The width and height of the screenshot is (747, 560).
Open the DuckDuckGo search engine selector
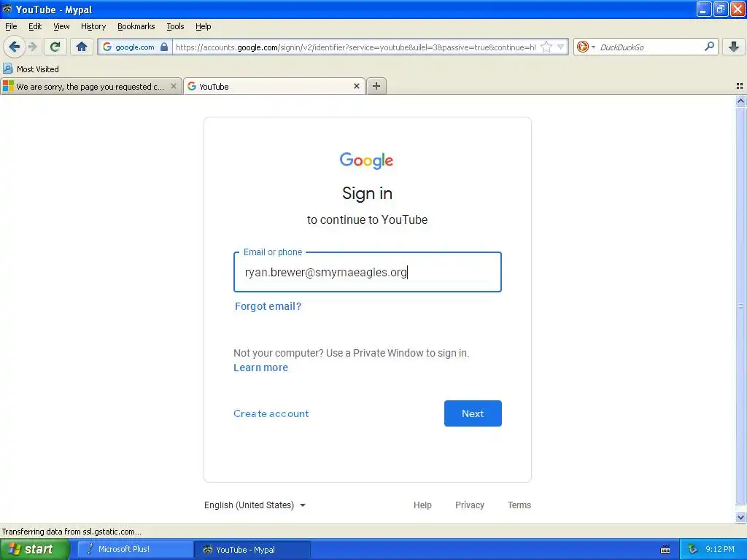[586, 47]
